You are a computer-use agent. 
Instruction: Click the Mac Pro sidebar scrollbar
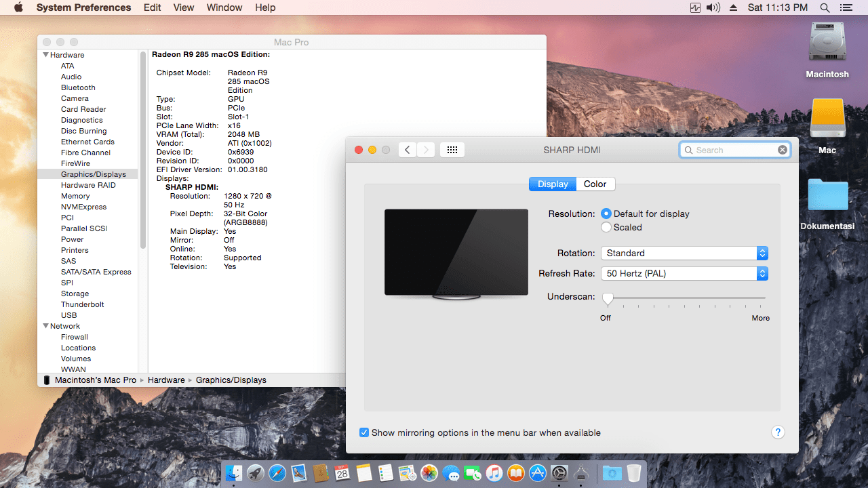click(x=142, y=150)
